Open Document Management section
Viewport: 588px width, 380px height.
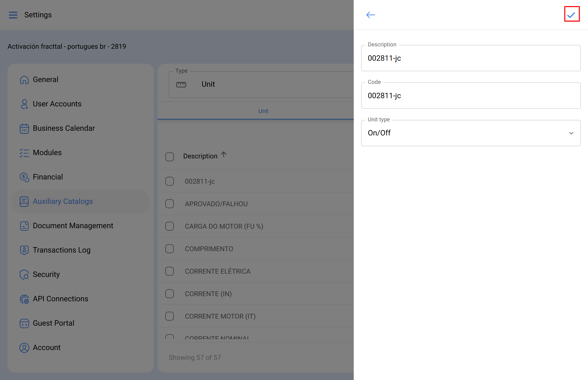73,226
